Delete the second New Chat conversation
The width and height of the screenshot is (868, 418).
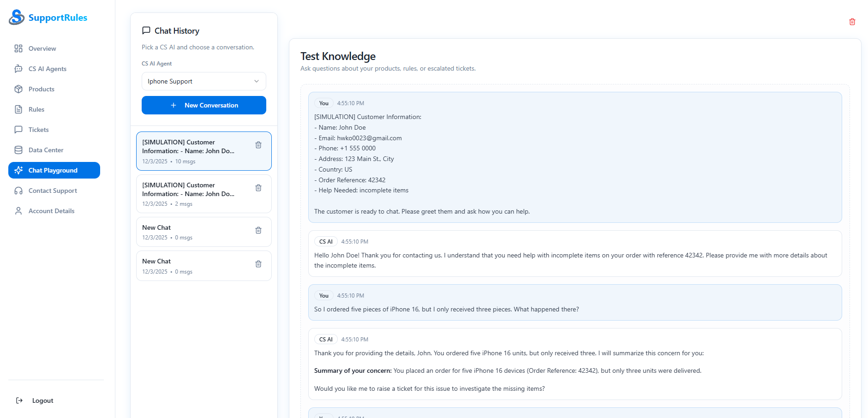258,263
